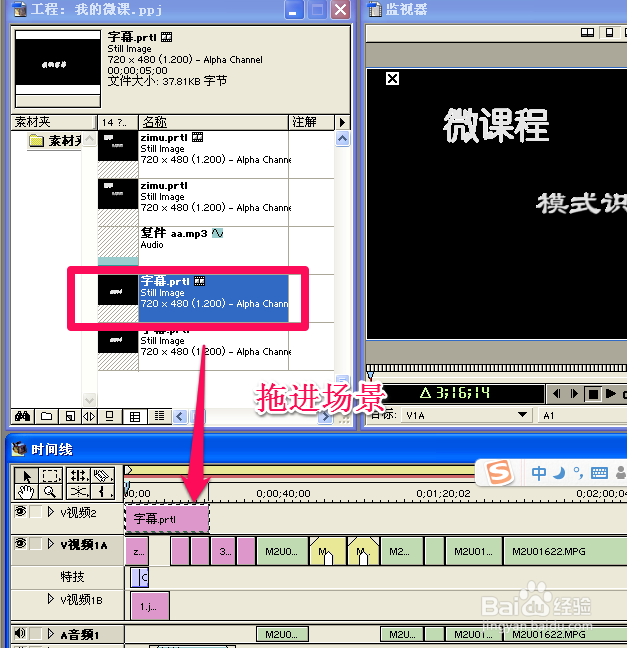627x648 pixels.
Task: Open the target A1 audio dropdown
Action: click(583, 415)
